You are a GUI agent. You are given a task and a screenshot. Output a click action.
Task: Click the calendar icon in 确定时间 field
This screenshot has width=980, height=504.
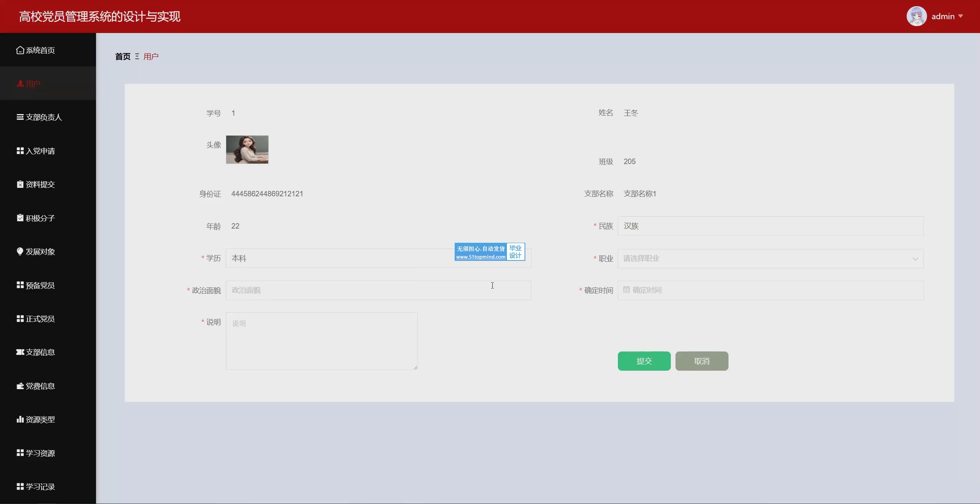pos(626,290)
